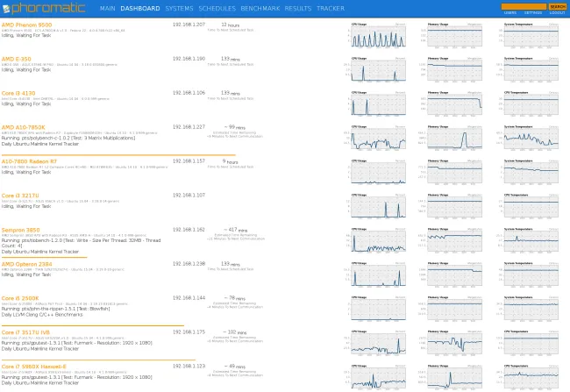The height and width of the screenshot is (392, 570).
Task: Open the Settings link
Action: pyautogui.click(x=533, y=13)
